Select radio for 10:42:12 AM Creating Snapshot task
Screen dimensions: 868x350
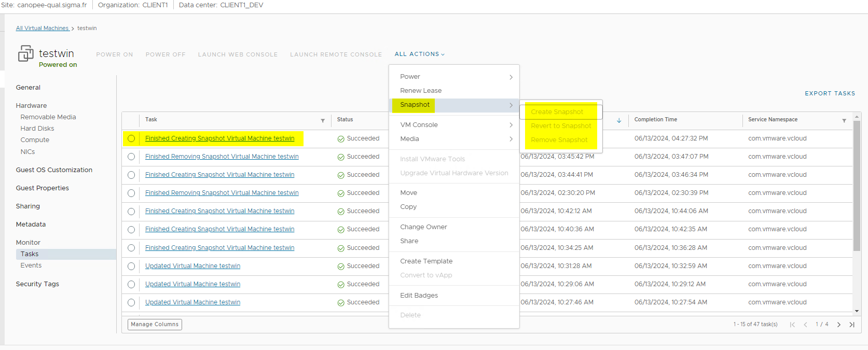tap(131, 212)
